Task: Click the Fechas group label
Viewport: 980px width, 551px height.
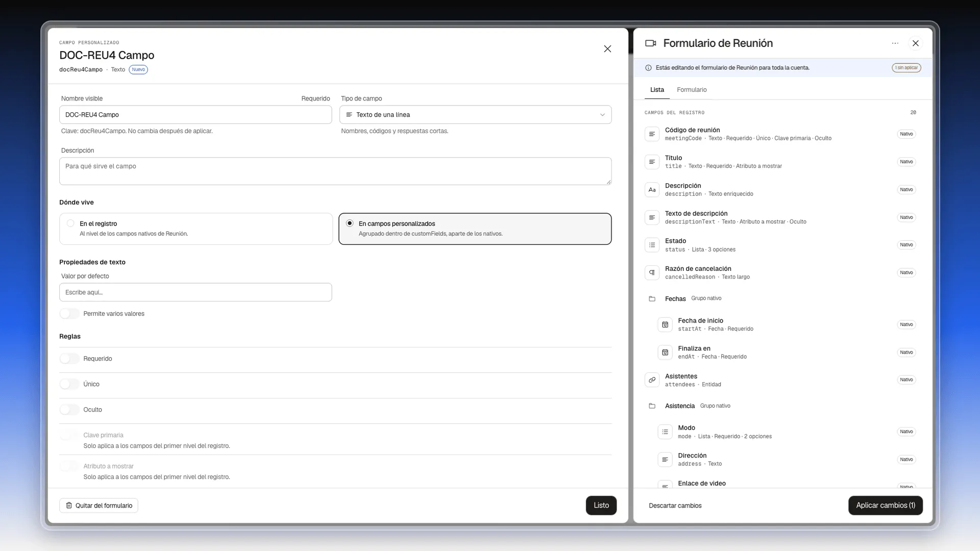Action: (675, 299)
